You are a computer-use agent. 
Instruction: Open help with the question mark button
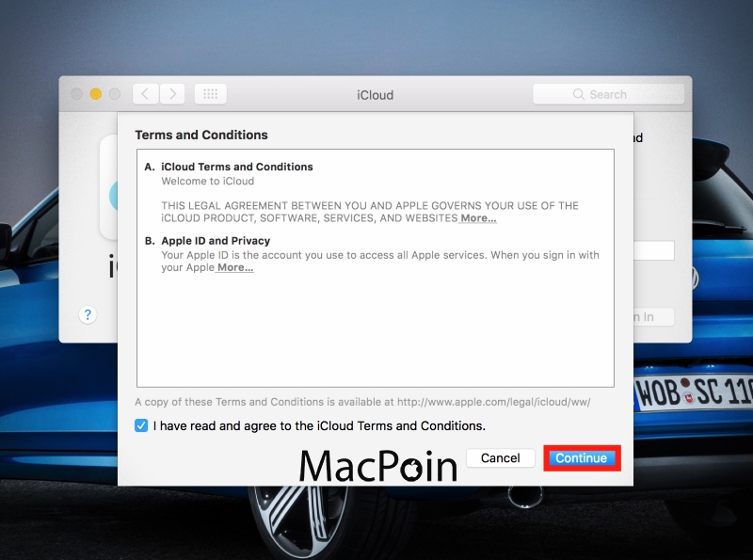click(88, 315)
